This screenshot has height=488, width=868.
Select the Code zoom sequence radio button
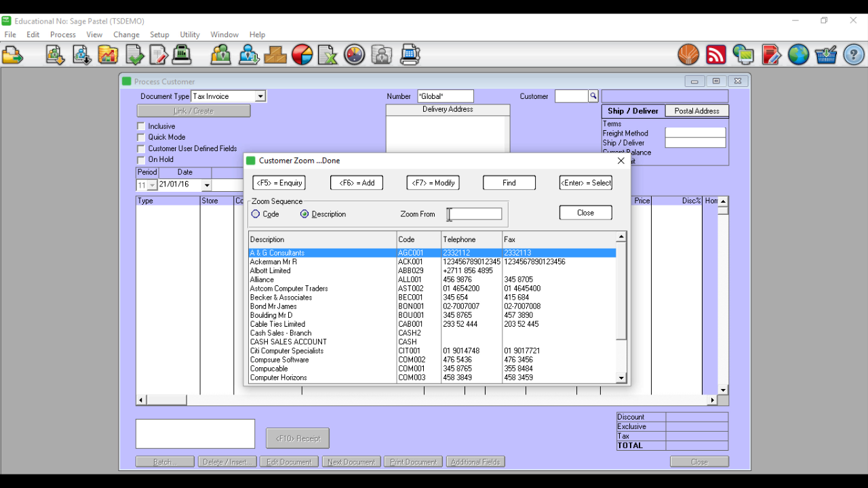[x=256, y=214]
